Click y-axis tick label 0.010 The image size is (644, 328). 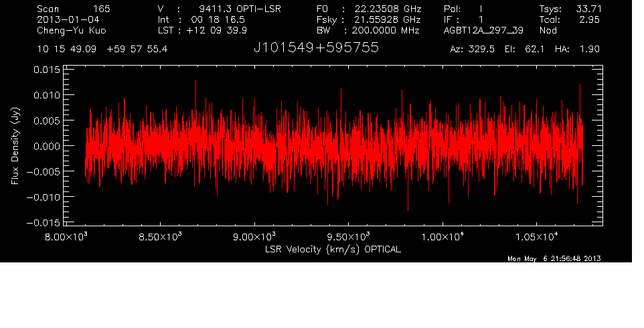(46, 95)
